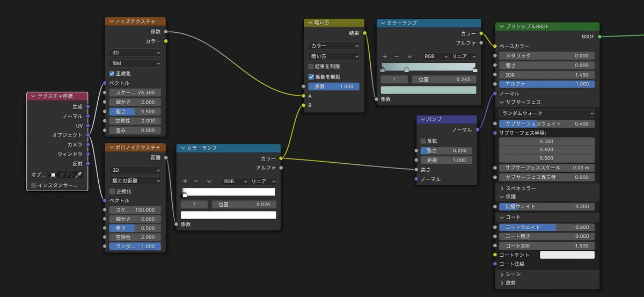The image size is (644, 297).
Task: Click the 位置 0.265 field in カラーランプ
Action: click(x=444, y=79)
